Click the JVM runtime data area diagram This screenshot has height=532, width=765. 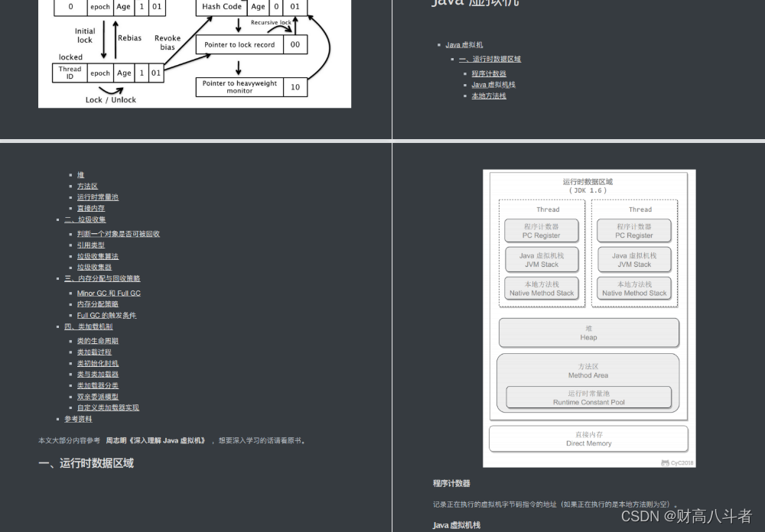coord(588,317)
